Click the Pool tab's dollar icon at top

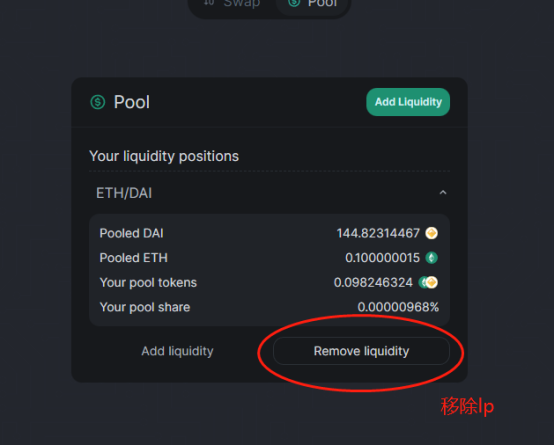294,3
